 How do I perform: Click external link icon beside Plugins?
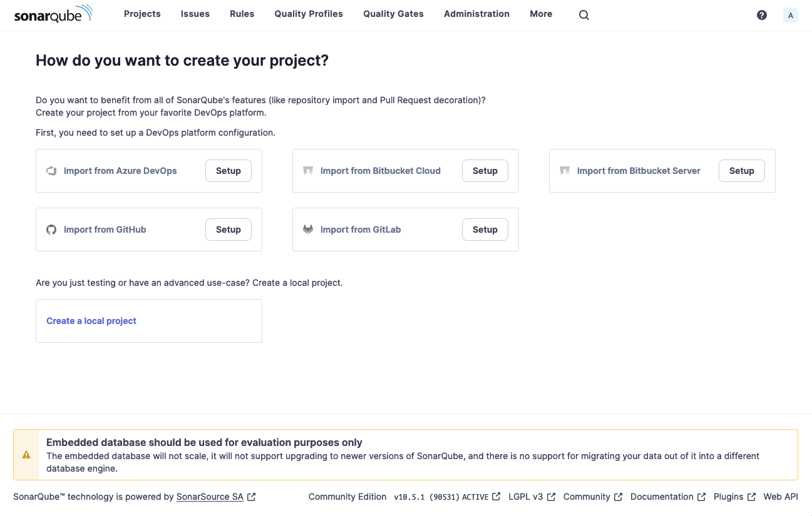[751, 497]
